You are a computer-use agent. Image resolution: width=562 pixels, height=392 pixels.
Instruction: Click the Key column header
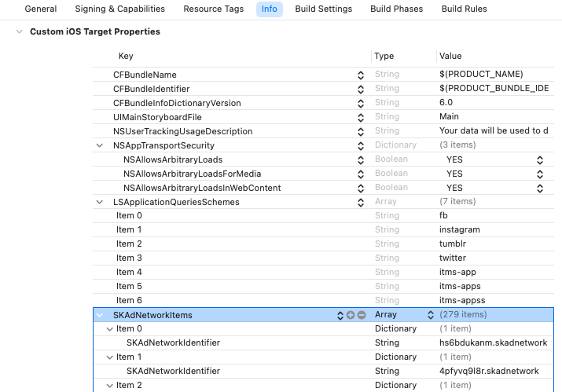click(x=126, y=57)
